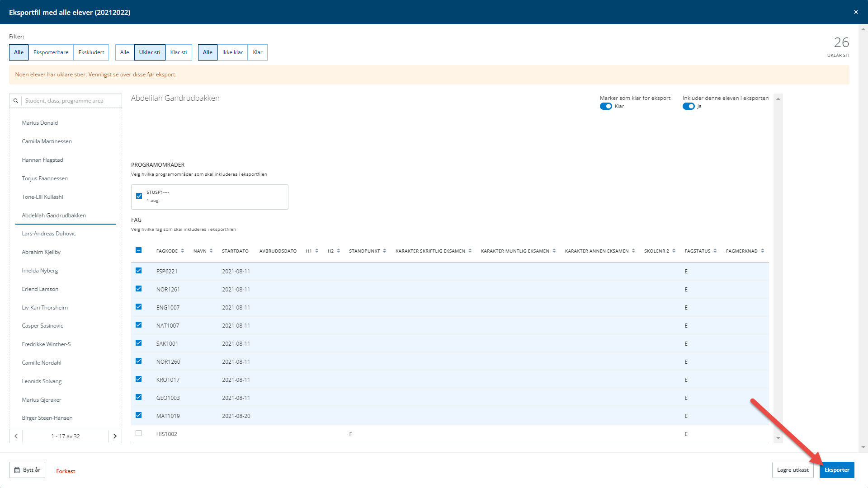Select the 'Uklar sti' filter tab
The height and width of the screenshot is (488, 868).
(150, 52)
